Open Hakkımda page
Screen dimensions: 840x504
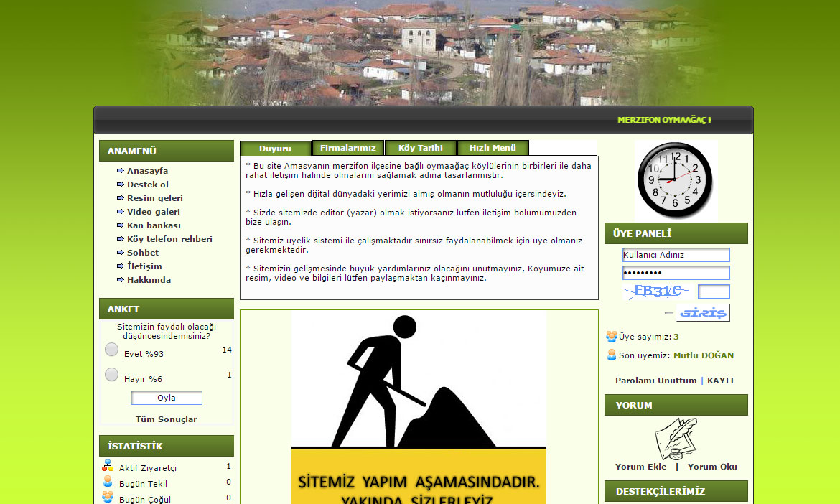[149, 279]
